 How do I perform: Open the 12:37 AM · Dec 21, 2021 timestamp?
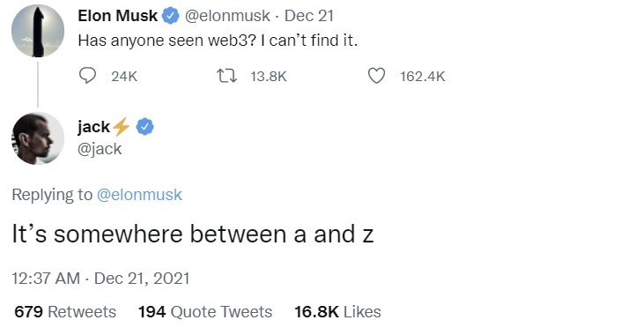[x=100, y=279]
